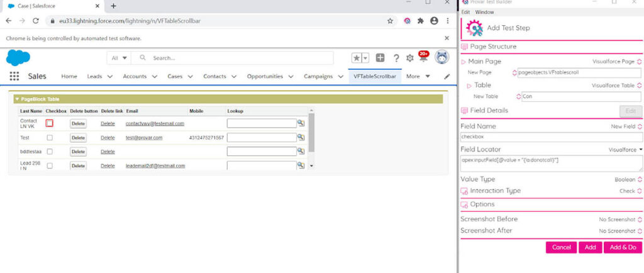The width and height of the screenshot is (644, 273).
Task: Open the Setup gear icon
Action: tap(409, 58)
